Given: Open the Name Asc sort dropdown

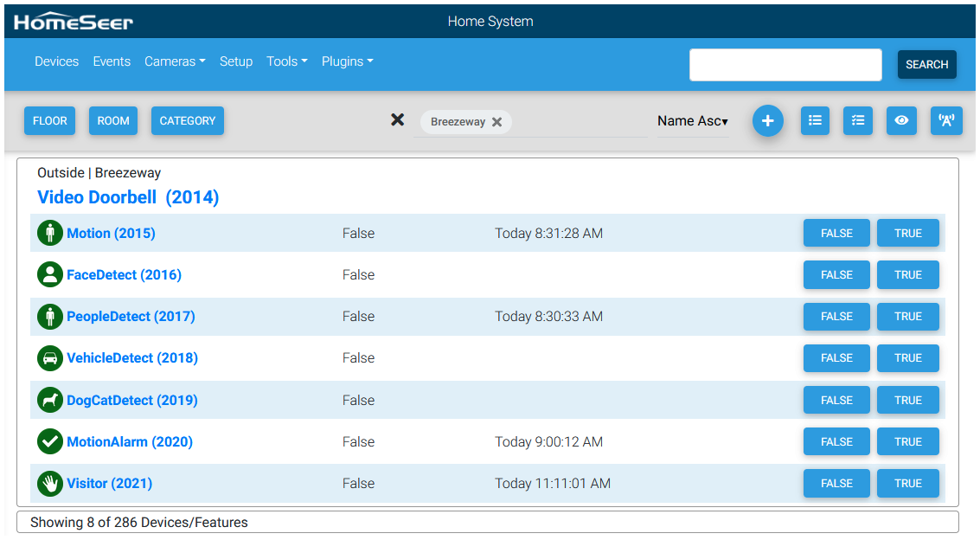Looking at the screenshot, I should (692, 121).
